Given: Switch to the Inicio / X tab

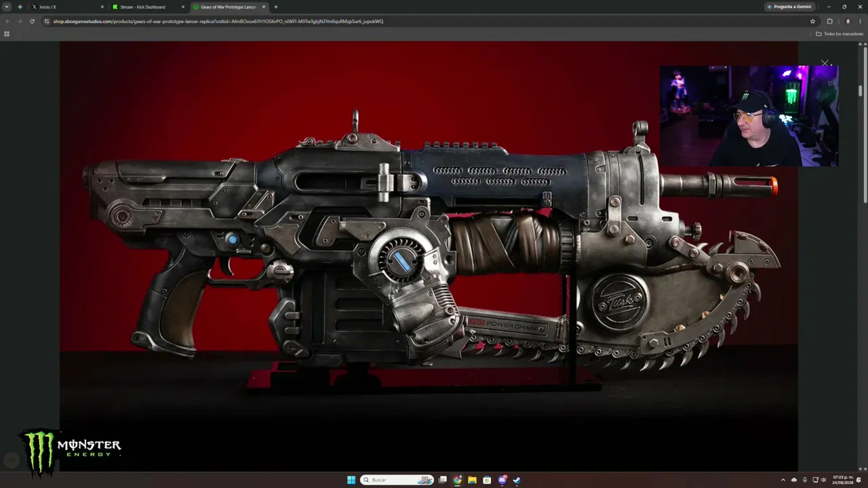Looking at the screenshot, I should (67, 7).
